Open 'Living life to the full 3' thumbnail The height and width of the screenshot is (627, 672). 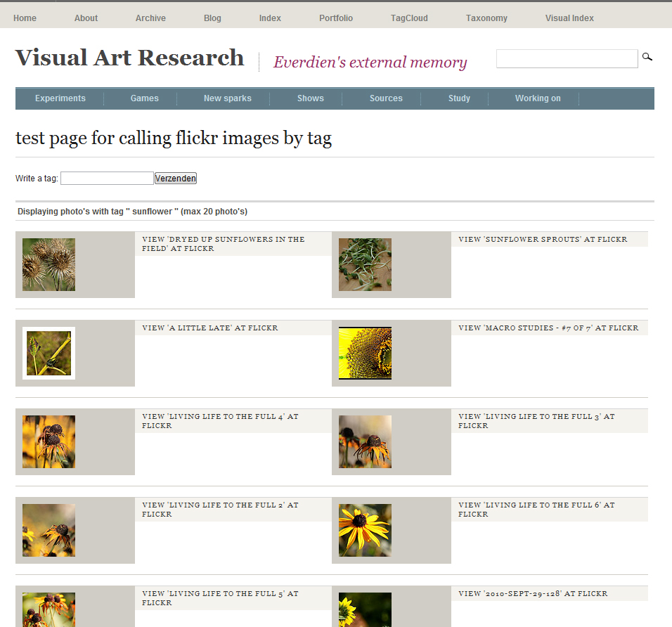pos(365,442)
